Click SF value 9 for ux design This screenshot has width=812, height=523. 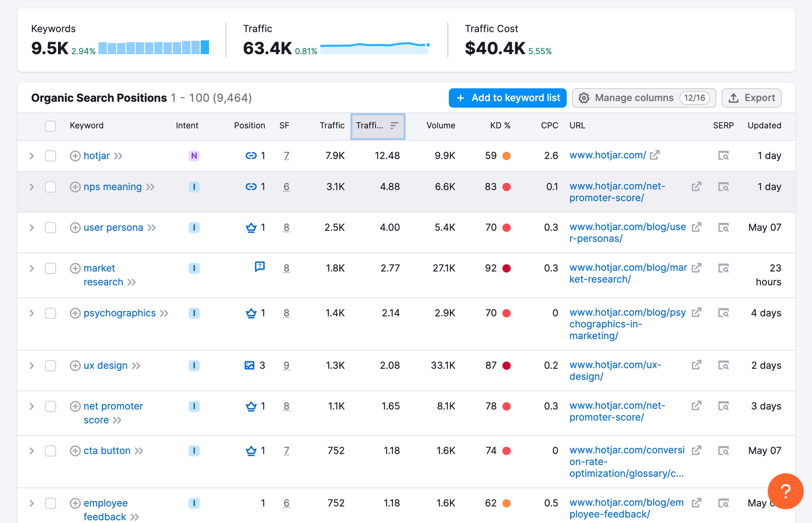286,366
